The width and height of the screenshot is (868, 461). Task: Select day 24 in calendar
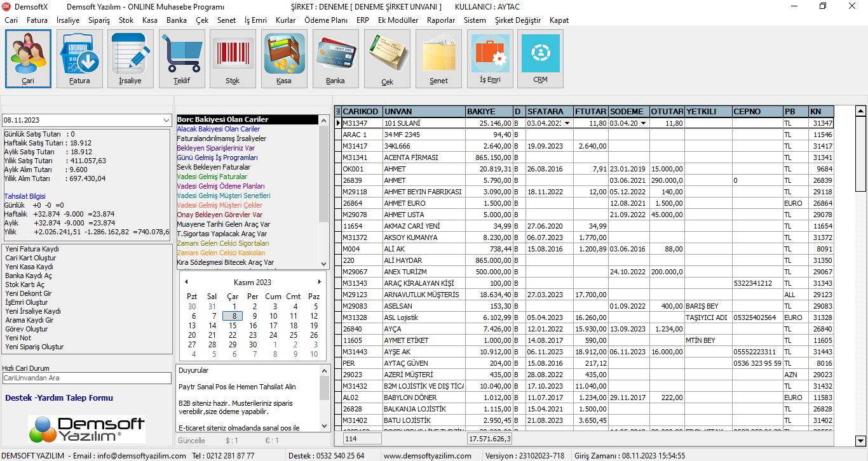coord(273,335)
